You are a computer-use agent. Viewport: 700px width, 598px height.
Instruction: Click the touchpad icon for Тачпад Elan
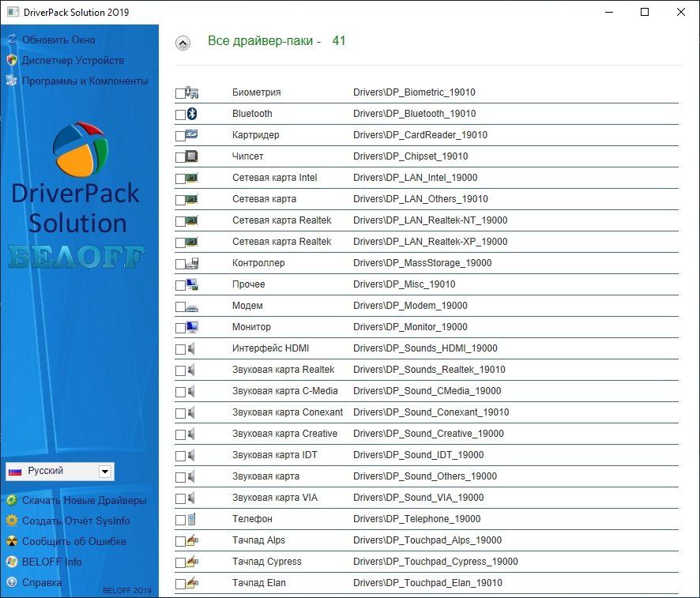[192, 583]
